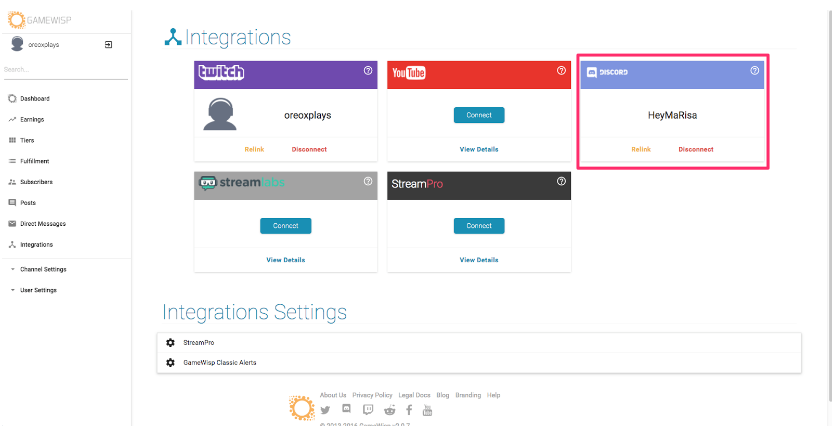Viewport: 832px width, 430px height.
Task: Open Branding footer link
Action: (468, 395)
